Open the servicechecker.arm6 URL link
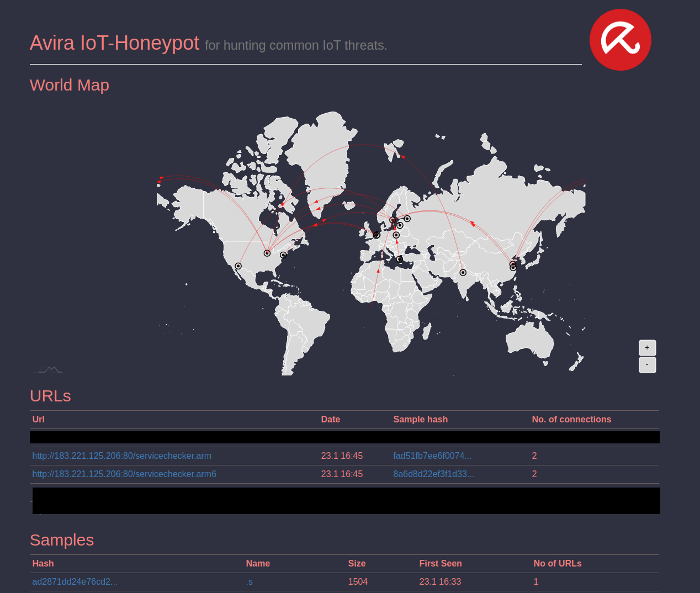The image size is (700, 593). pos(124,474)
